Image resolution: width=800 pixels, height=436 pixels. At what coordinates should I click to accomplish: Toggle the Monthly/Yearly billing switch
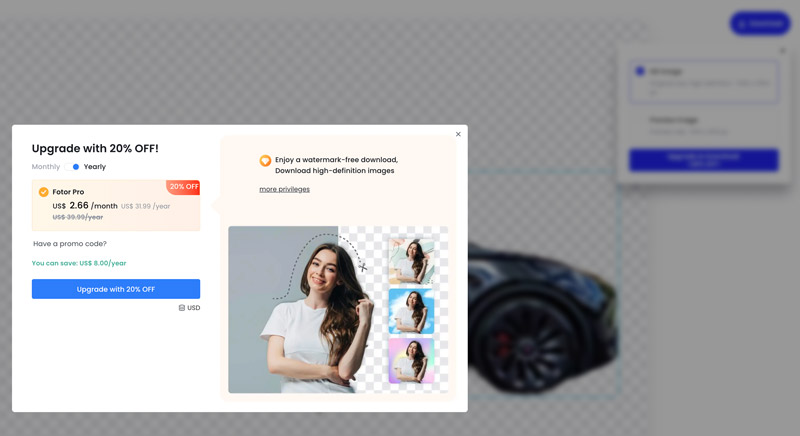(x=72, y=167)
